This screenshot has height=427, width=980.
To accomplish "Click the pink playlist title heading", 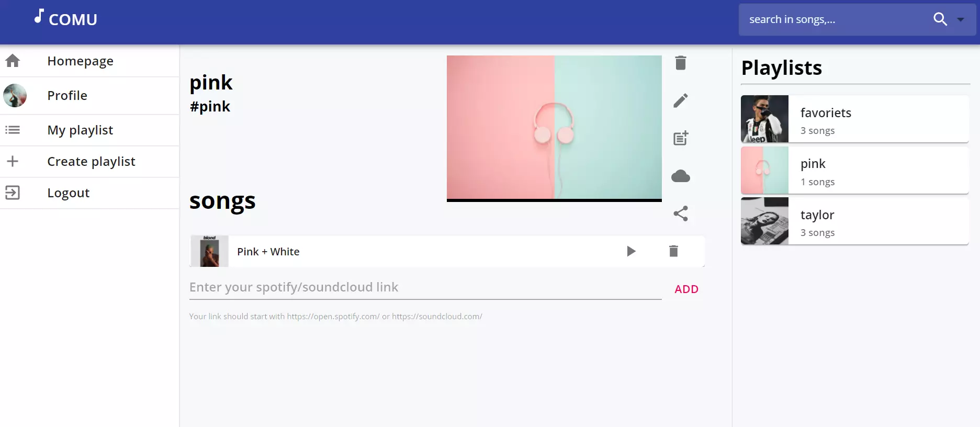I will click(211, 83).
